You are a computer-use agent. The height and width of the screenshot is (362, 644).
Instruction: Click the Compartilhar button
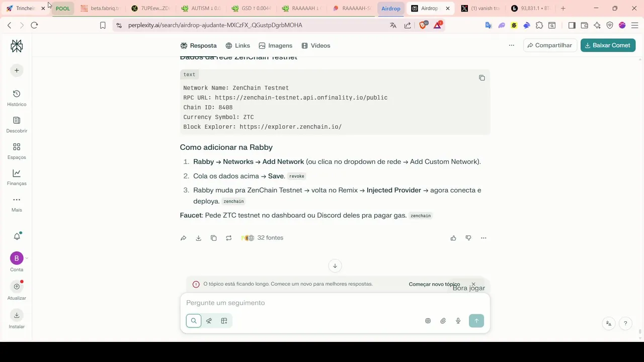[x=550, y=45]
